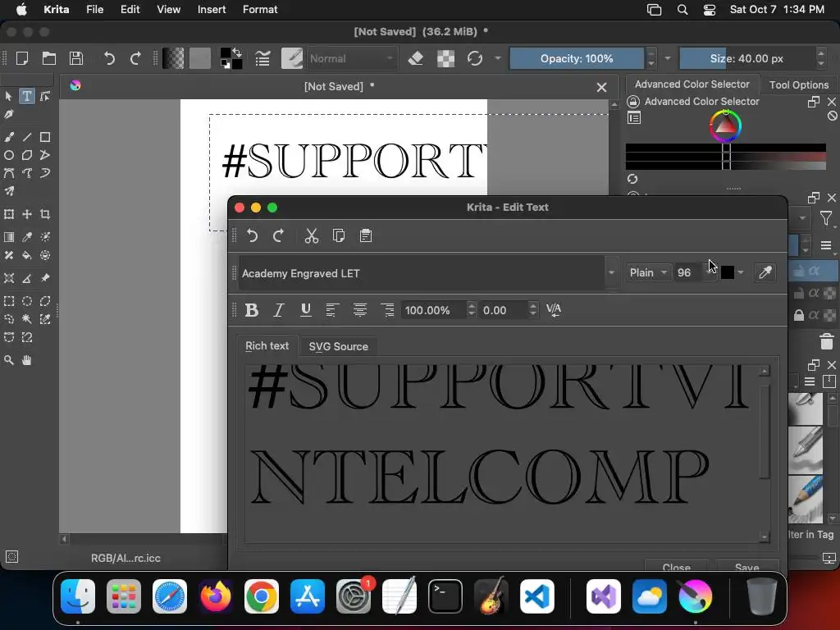Increase line height 100.00% stepper

[472, 306]
